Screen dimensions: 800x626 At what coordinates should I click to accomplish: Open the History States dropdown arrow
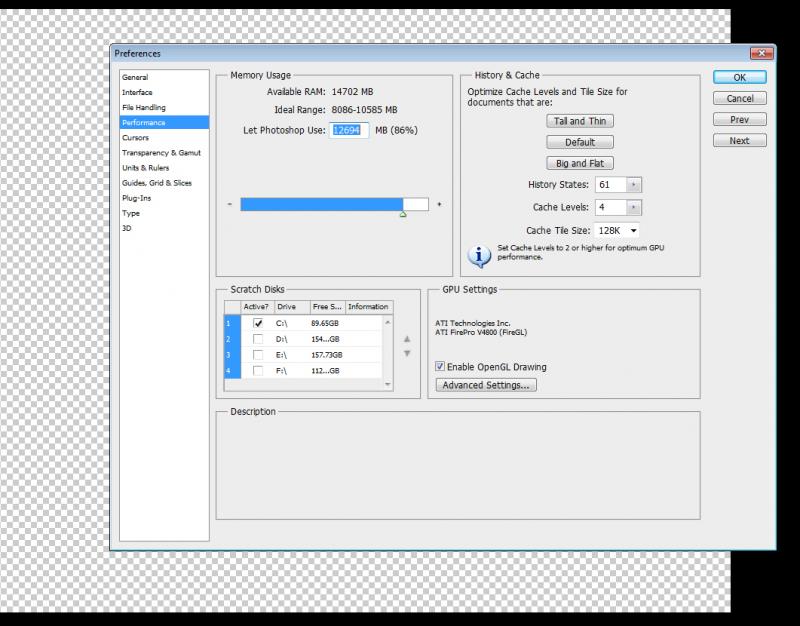click(x=634, y=185)
